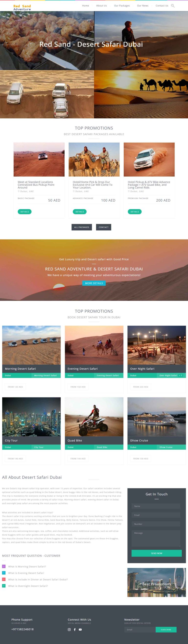Click the Instagram icon in footer

point(69,630)
